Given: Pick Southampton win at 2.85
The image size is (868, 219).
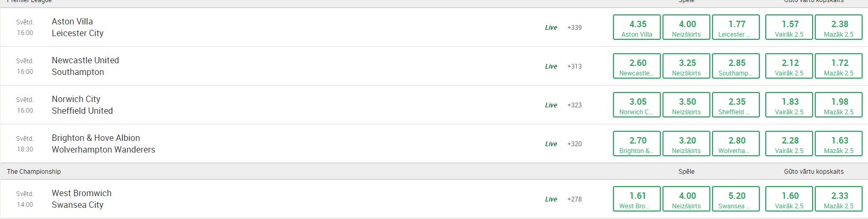Looking at the screenshot, I should click(x=736, y=66).
